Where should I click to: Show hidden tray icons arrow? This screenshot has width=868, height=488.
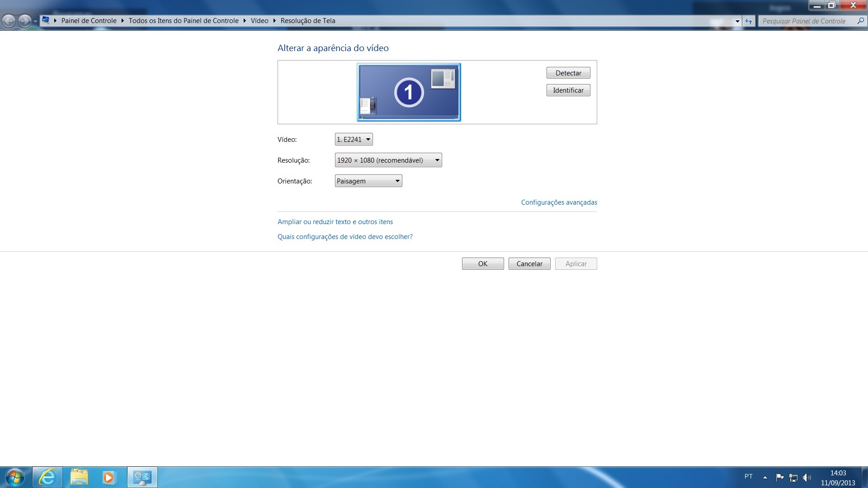pos(765,477)
